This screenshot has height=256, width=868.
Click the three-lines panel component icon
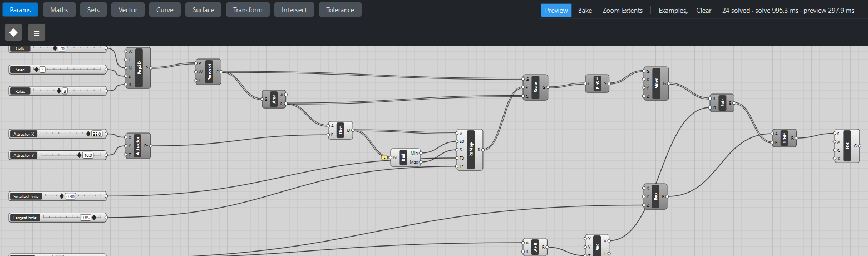pos(37,33)
